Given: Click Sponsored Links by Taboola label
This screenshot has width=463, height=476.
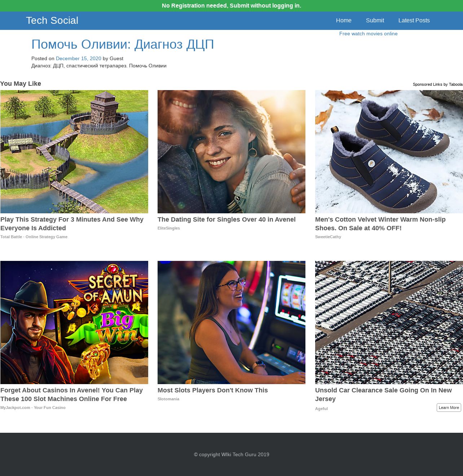Looking at the screenshot, I should [x=437, y=84].
